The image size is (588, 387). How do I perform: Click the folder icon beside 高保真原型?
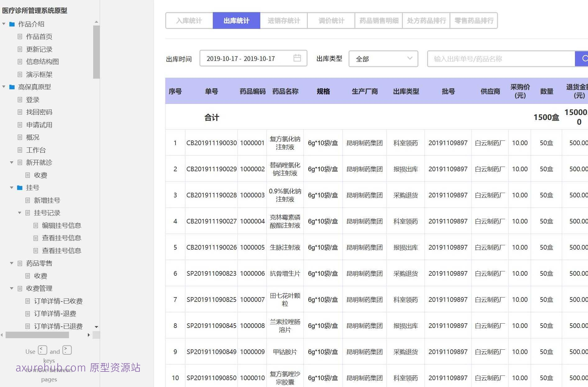click(x=11, y=87)
